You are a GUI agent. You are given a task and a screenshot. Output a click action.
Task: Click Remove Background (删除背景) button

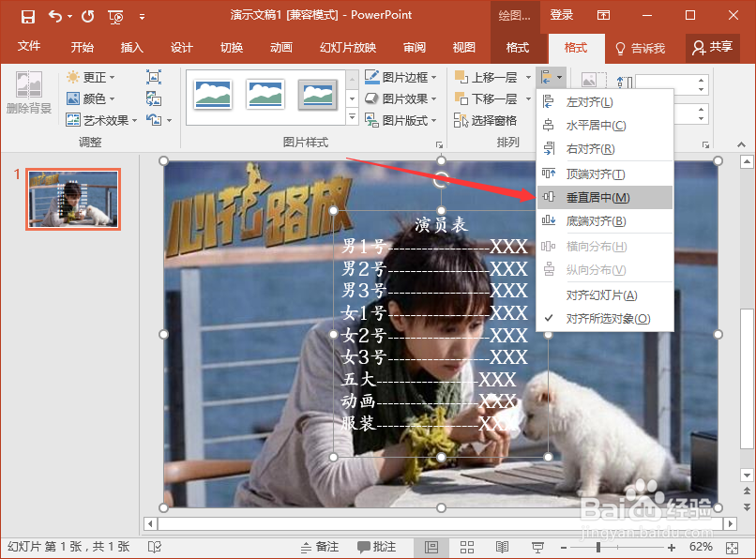(29, 93)
